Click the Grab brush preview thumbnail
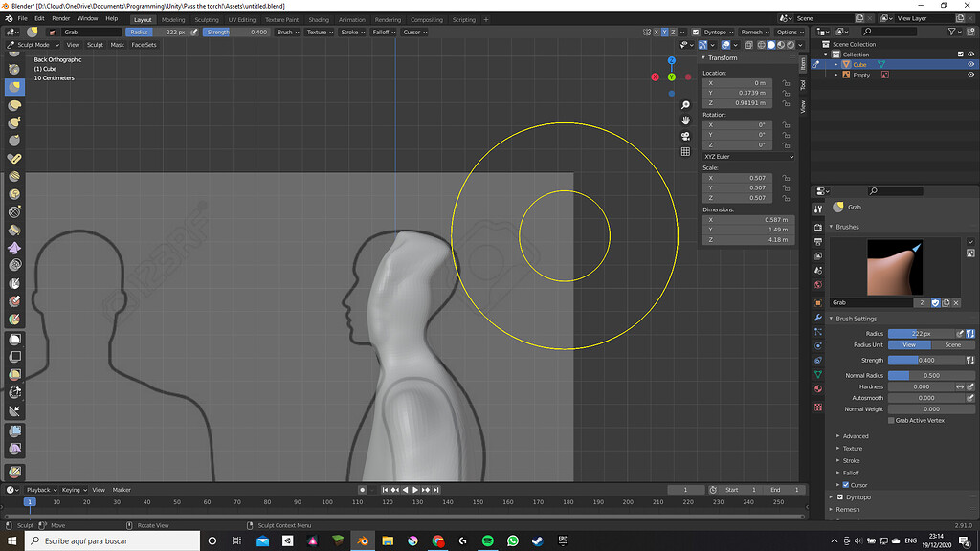Image resolution: width=980 pixels, height=551 pixels. tap(895, 268)
